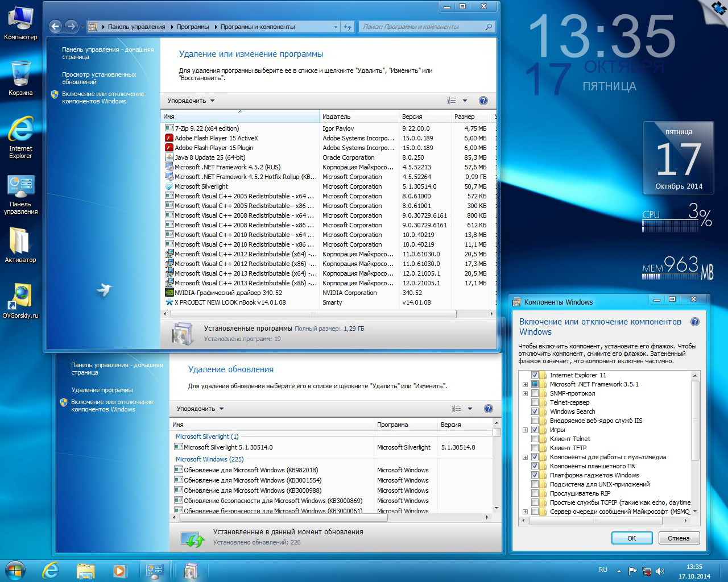Viewport: 728px width, 582px height.
Task: Open the Активатор folder icon
Action: click(x=20, y=244)
